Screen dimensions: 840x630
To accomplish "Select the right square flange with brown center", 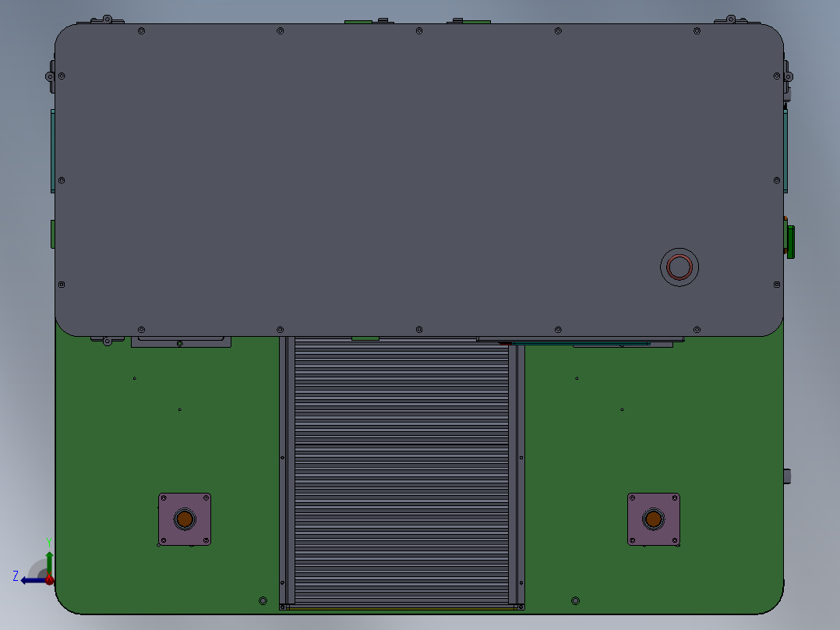I will click(x=654, y=519).
